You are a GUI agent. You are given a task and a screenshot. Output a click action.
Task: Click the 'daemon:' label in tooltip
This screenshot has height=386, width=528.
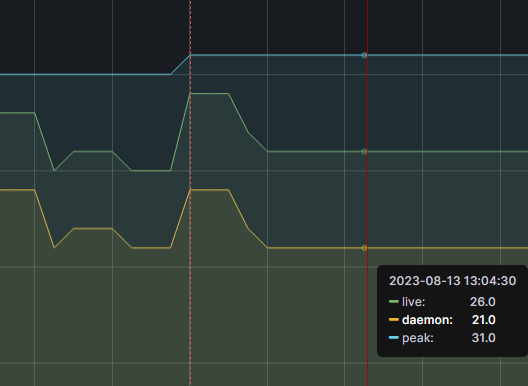(427, 320)
